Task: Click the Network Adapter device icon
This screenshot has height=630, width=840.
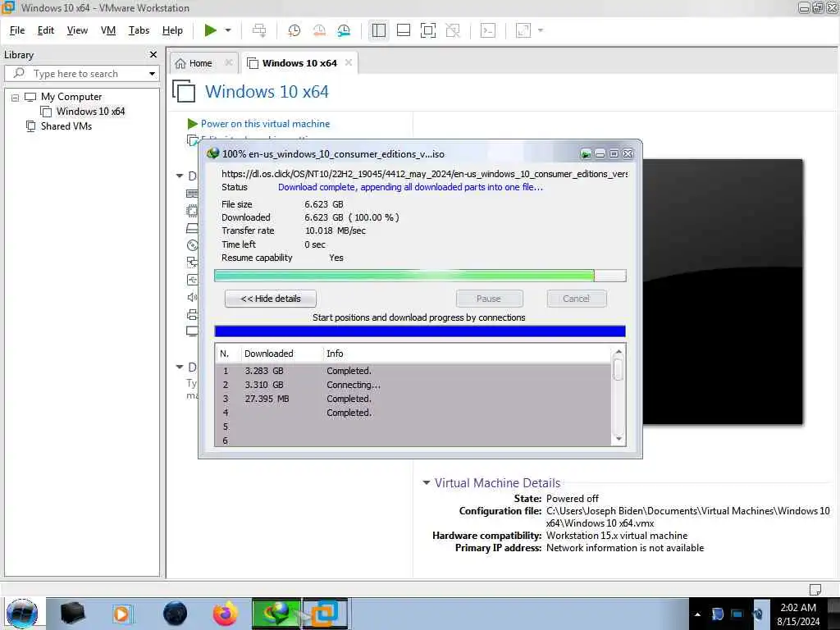Action: [x=192, y=262]
